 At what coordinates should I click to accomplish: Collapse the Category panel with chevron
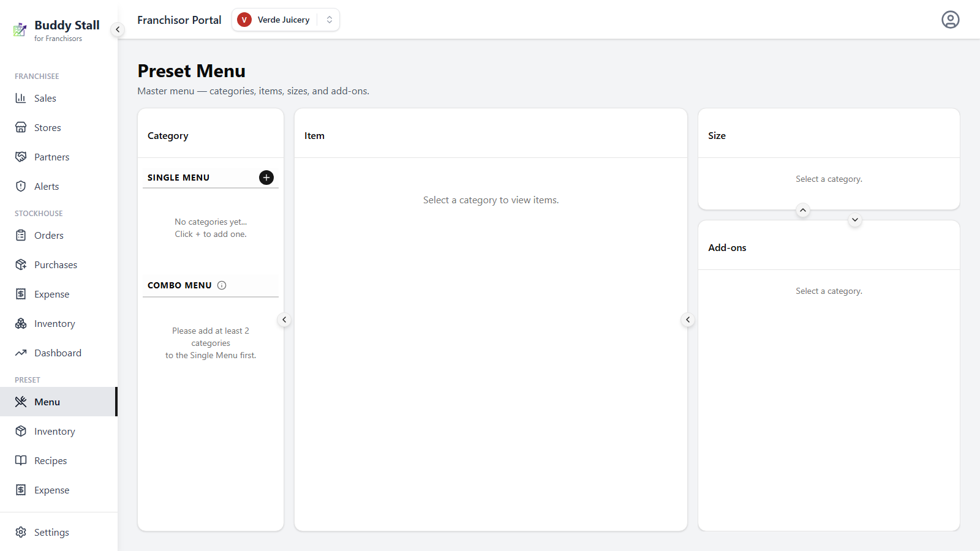point(284,320)
